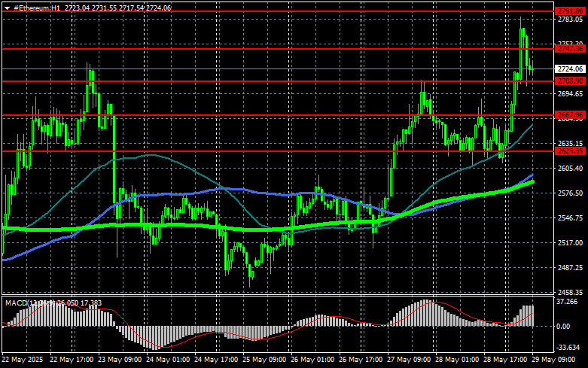Click the 25 May 09:00 time label
This screenshot has height=368, width=588.
tap(264, 360)
